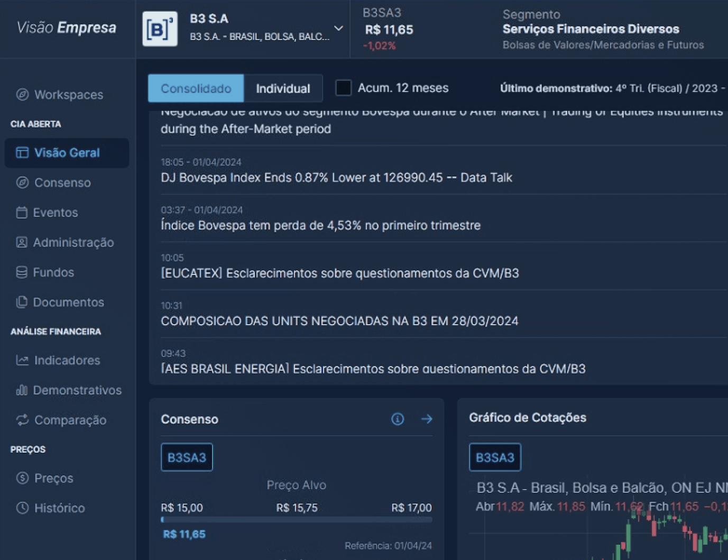The image size is (728, 560).
Task: Click the Preço Alvo range bar
Action: click(296, 520)
